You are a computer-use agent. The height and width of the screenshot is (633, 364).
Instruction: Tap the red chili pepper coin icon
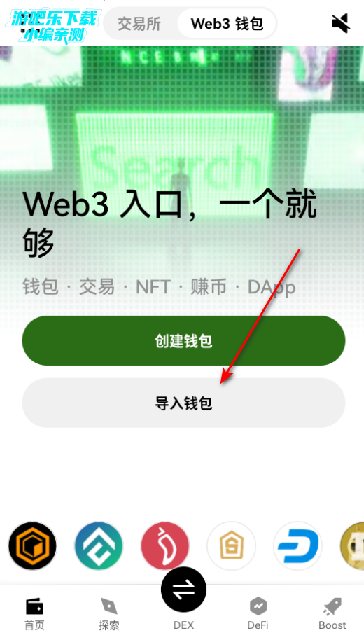[x=164, y=545]
